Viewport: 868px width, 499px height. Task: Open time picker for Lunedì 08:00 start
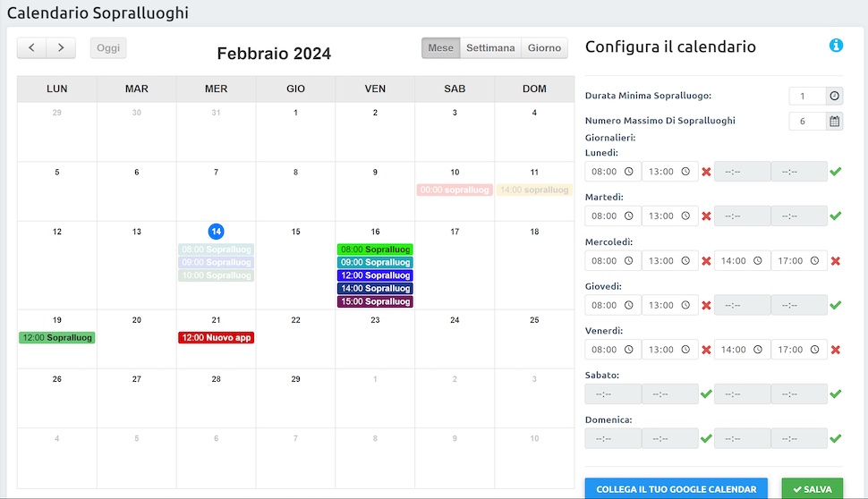pos(629,172)
